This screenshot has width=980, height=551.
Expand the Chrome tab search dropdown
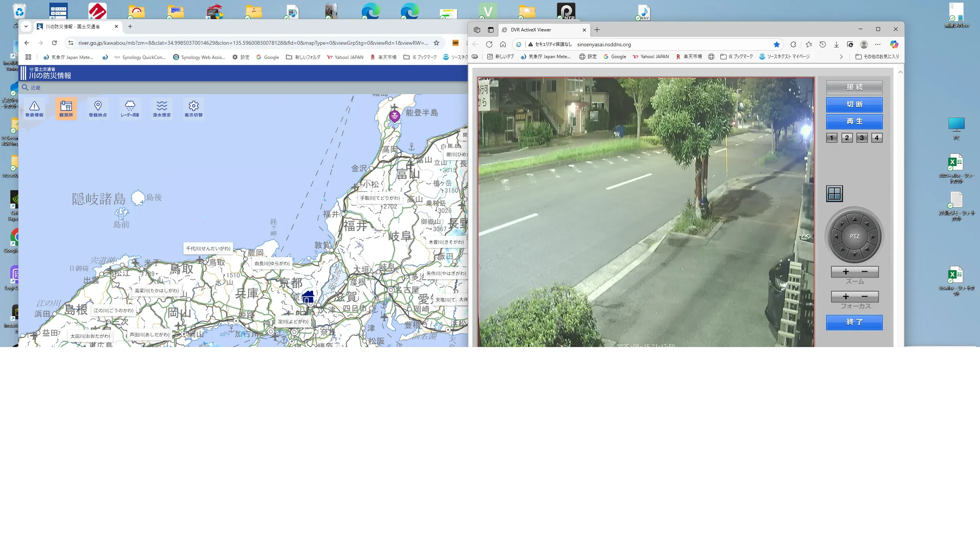point(26,26)
